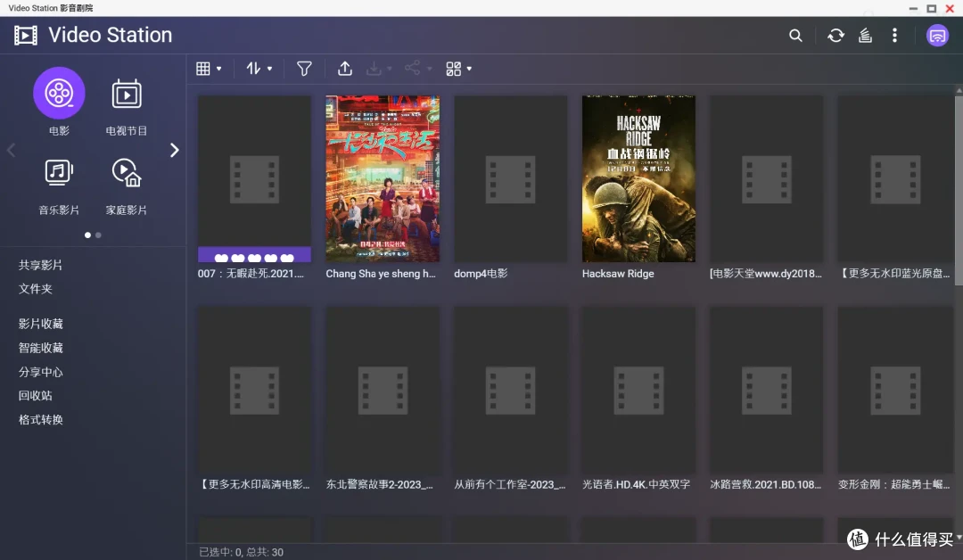This screenshot has height=560, width=963.
Task: Select the second page indicator dot
Action: click(98, 235)
